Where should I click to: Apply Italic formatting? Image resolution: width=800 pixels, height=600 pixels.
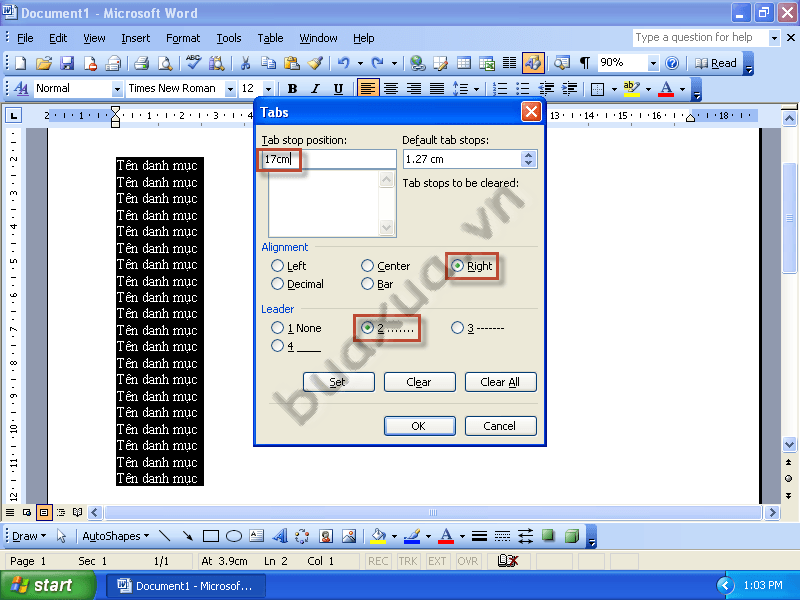pos(315,89)
